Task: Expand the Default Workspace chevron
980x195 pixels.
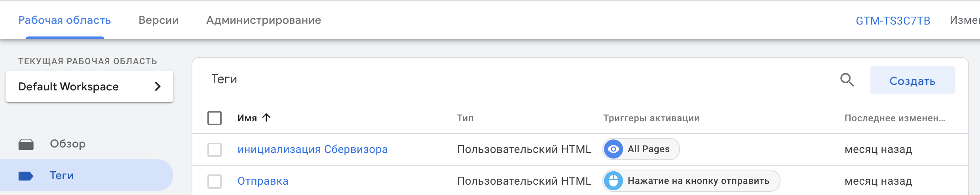Action: point(158,86)
